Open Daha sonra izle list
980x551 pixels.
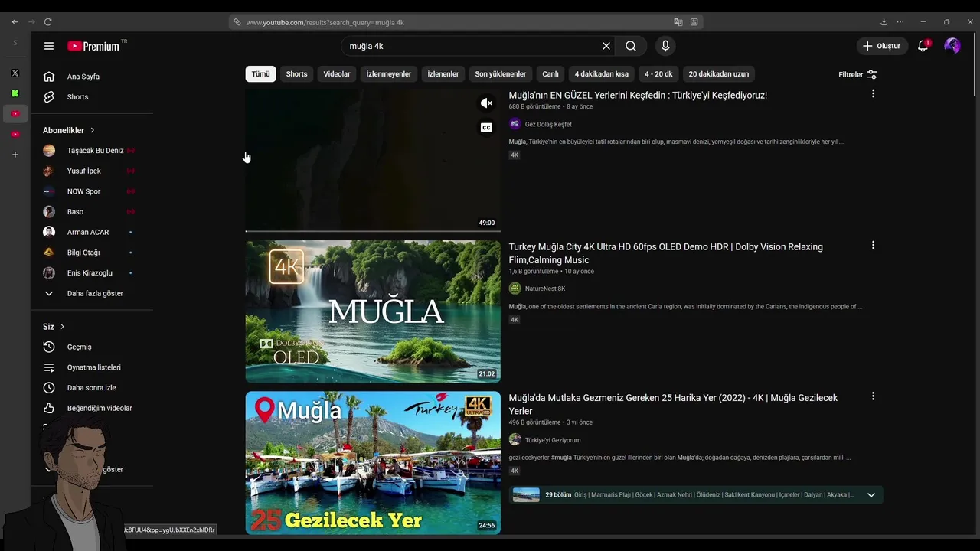[x=92, y=388]
